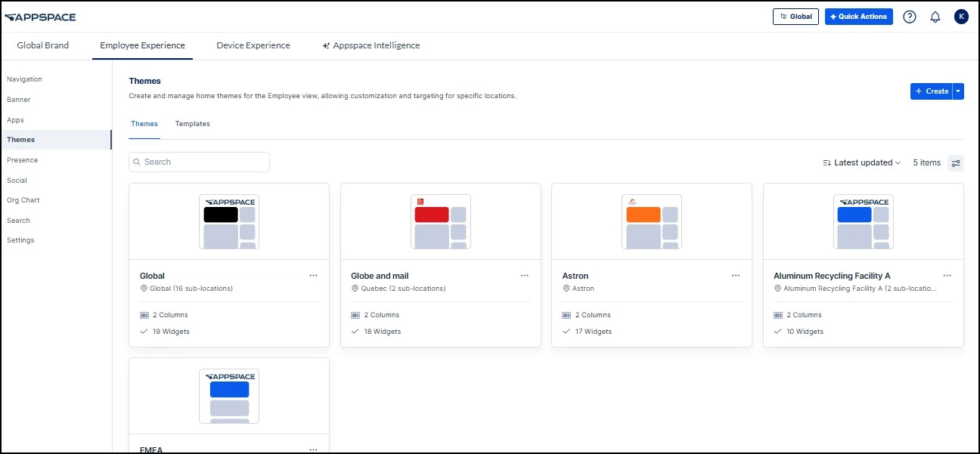Open the Latest updated sort dropdown

coord(862,163)
